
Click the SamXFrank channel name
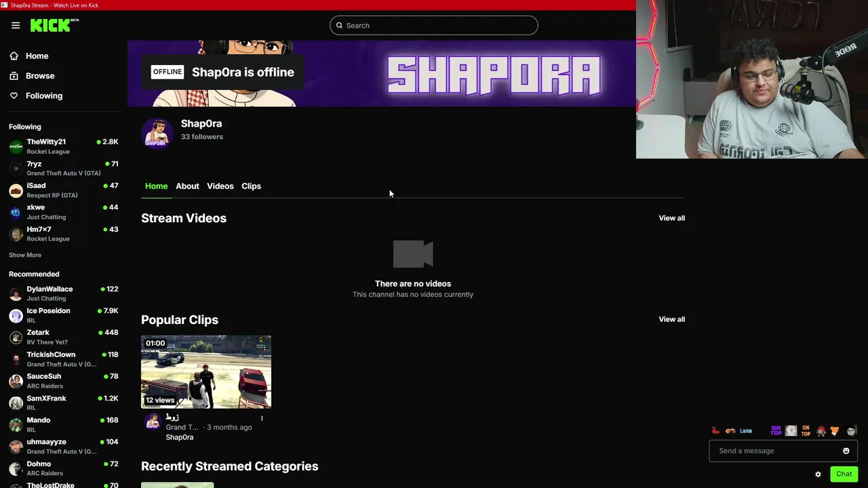pos(46,399)
